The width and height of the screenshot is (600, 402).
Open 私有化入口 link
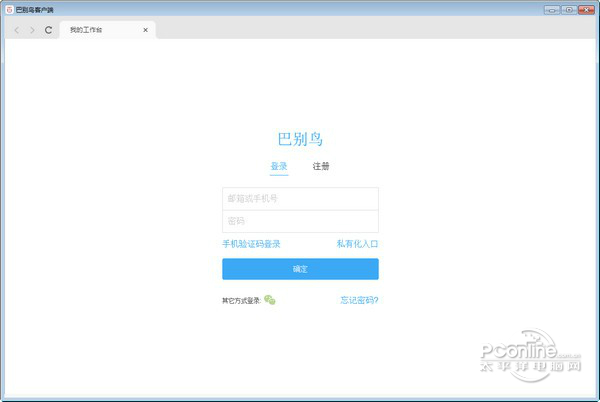click(357, 244)
